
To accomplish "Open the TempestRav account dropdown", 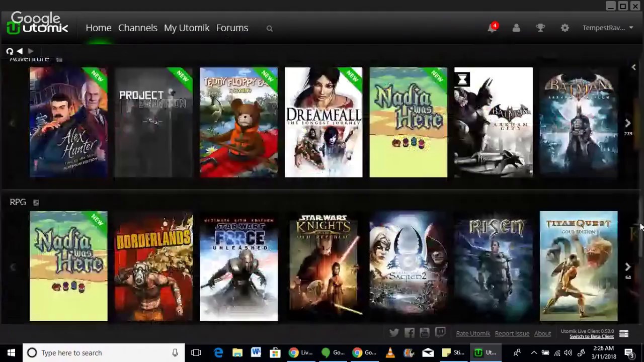I will (608, 28).
